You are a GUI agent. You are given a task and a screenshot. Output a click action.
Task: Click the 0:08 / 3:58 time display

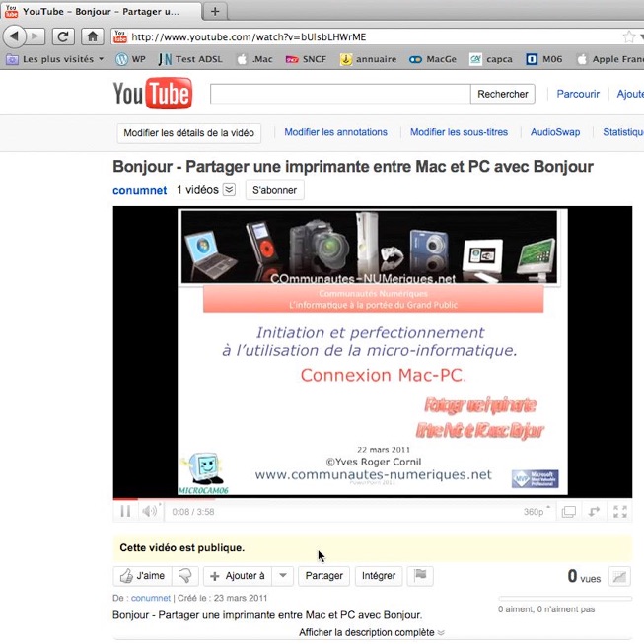[193, 512]
